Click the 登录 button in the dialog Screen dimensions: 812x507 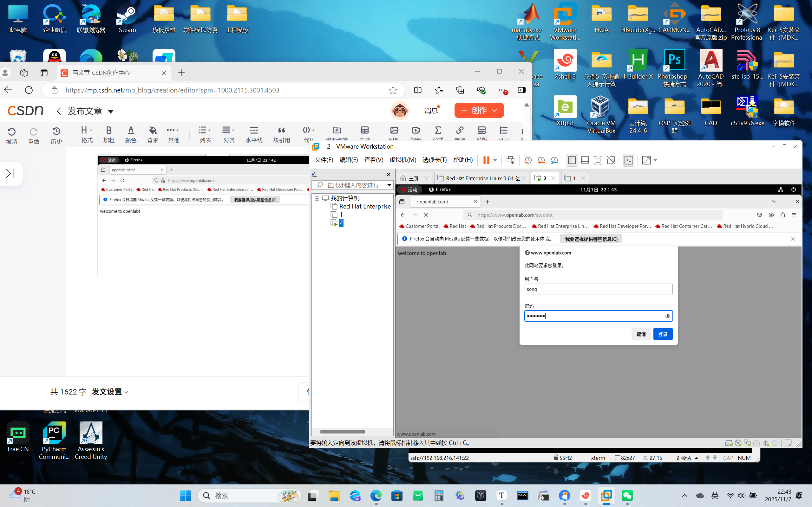(662, 334)
